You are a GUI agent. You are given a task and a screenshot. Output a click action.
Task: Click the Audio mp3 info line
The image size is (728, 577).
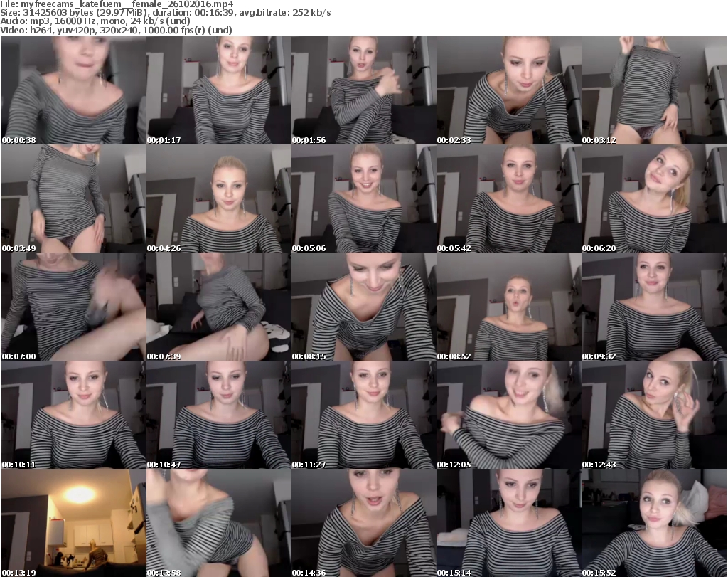tap(95, 21)
